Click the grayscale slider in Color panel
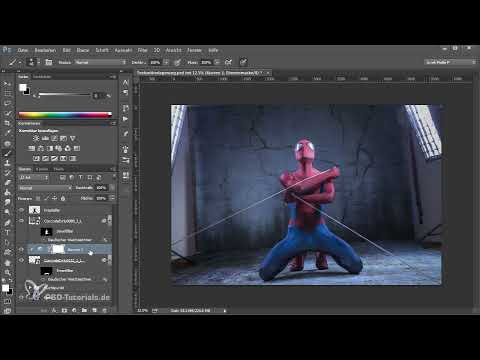Viewport: 480px width, 360px height. pos(64,95)
